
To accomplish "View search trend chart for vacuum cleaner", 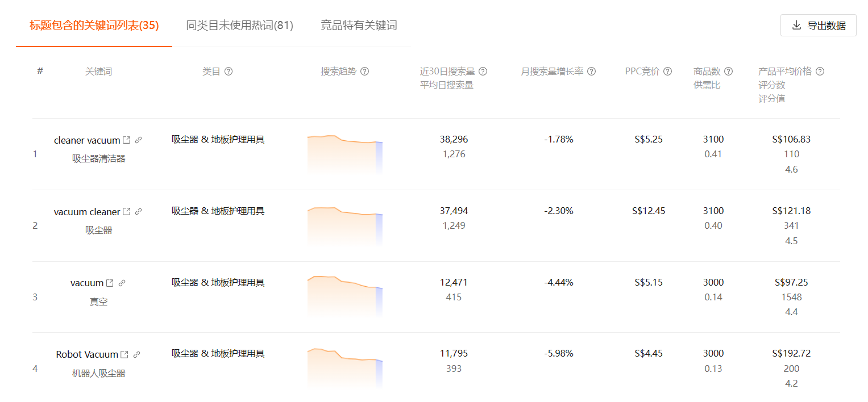I will (345, 225).
